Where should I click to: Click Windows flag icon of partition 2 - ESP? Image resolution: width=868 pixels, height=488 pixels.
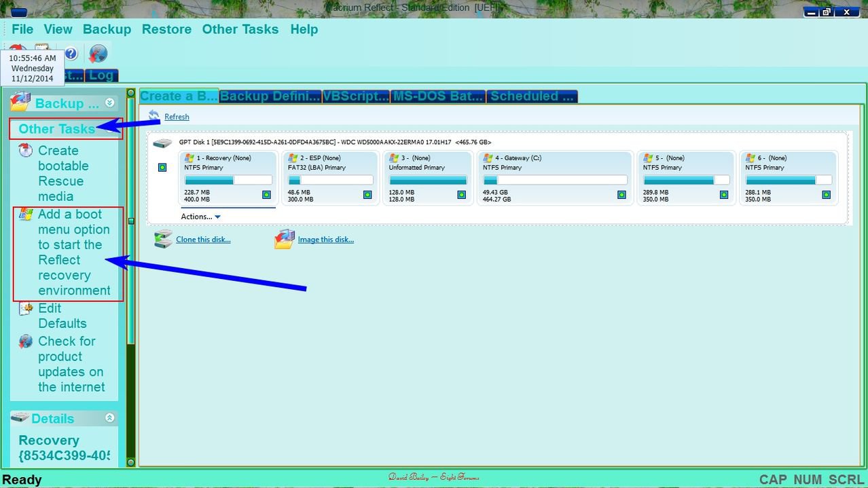(293, 157)
